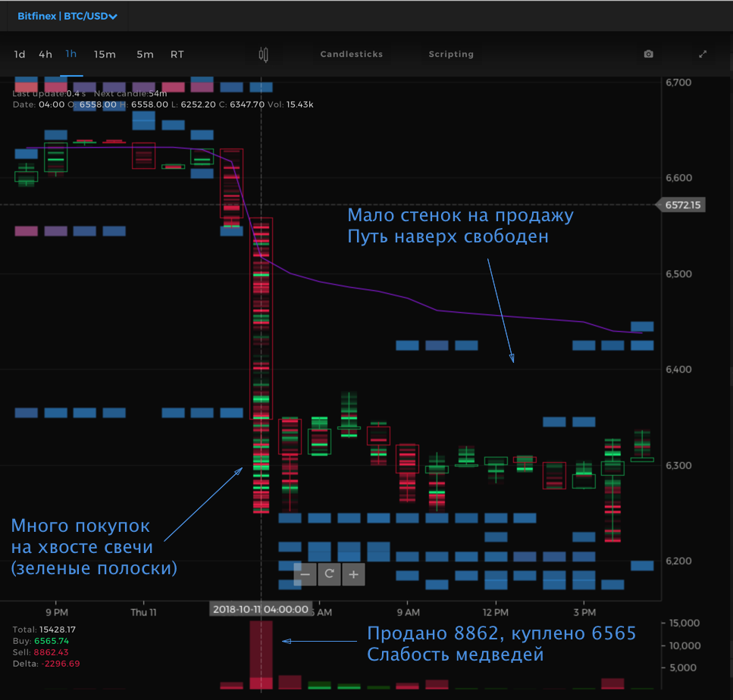
Task: Click the 6572.15 current price label
Action: (x=681, y=205)
